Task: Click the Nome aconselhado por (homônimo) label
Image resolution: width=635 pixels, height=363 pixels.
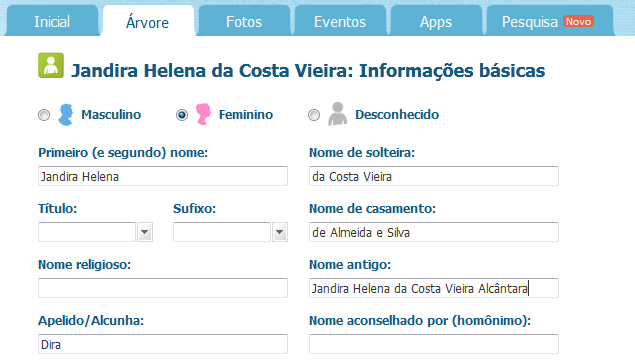Action: (420, 320)
